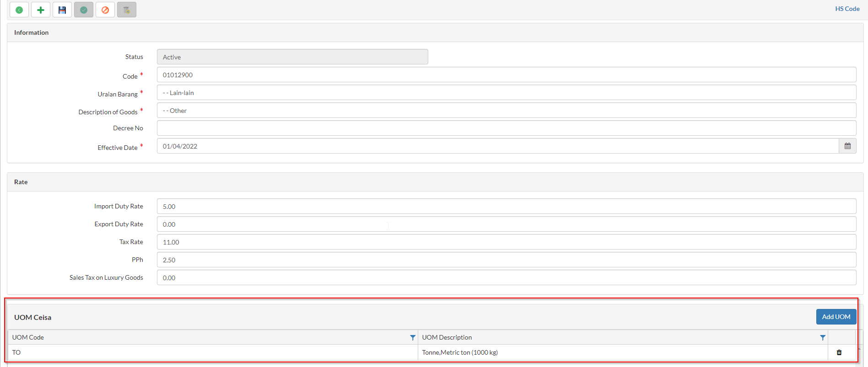This screenshot has height=367, width=868.
Task: Click the Sales Tax on Luxury Goods field
Action: point(506,278)
